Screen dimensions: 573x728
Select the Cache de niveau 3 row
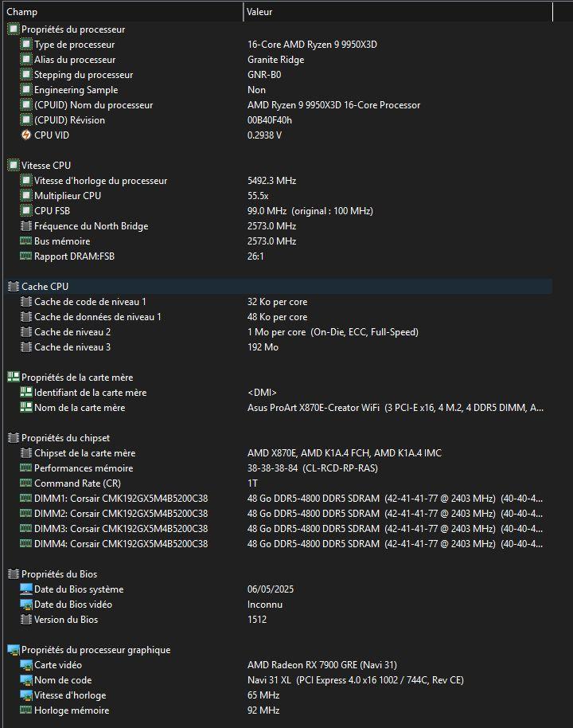click(x=72, y=347)
